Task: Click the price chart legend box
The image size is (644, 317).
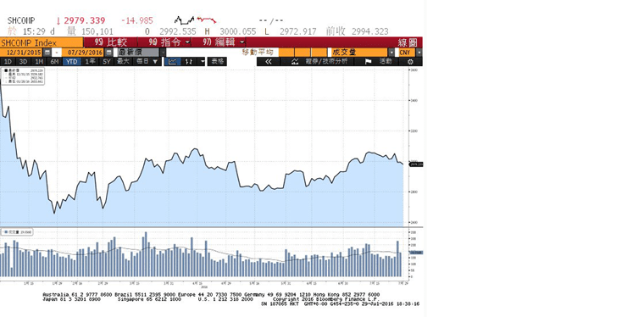Action: (24, 76)
